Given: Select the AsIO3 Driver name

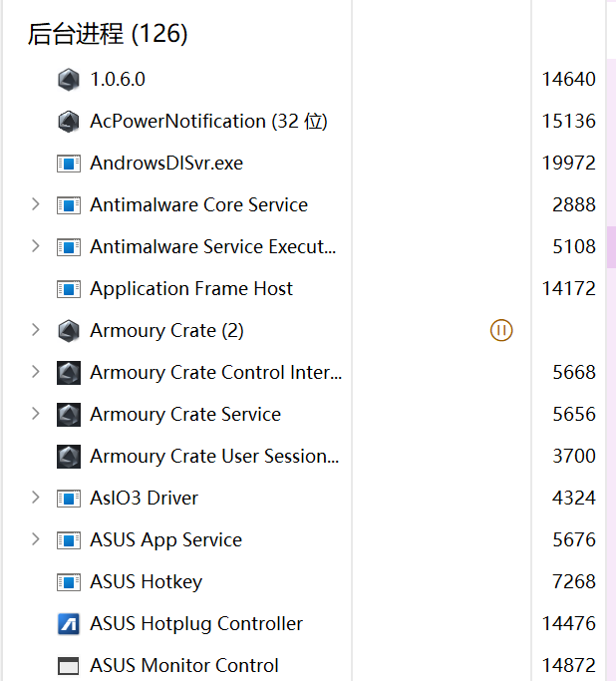Looking at the screenshot, I should (144, 499).
